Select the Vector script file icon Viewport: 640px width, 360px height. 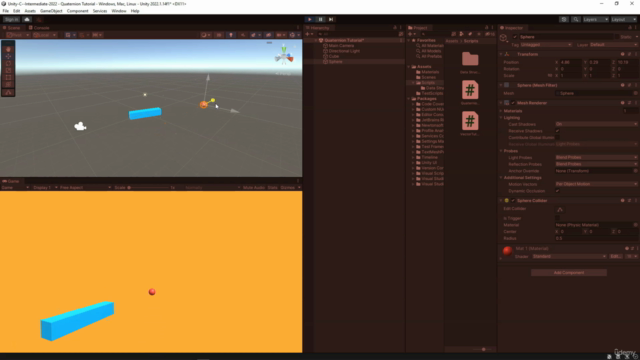point(470,121)
